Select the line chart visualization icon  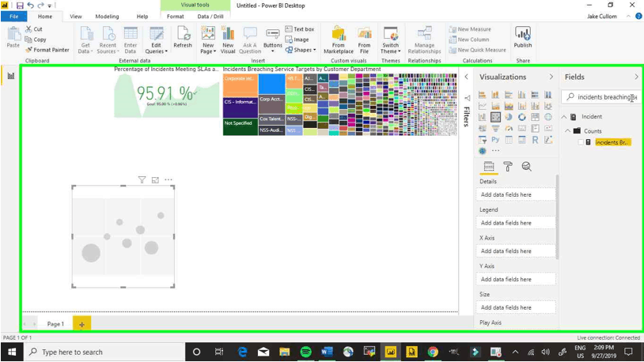click(x=482, y=106)
